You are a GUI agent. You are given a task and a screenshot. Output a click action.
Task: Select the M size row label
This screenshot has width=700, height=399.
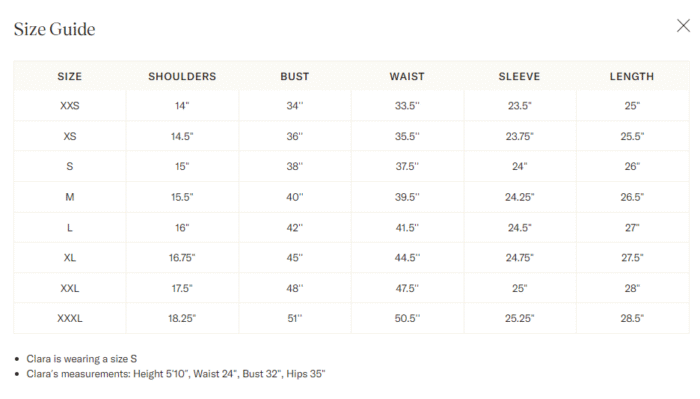(70, 197)
